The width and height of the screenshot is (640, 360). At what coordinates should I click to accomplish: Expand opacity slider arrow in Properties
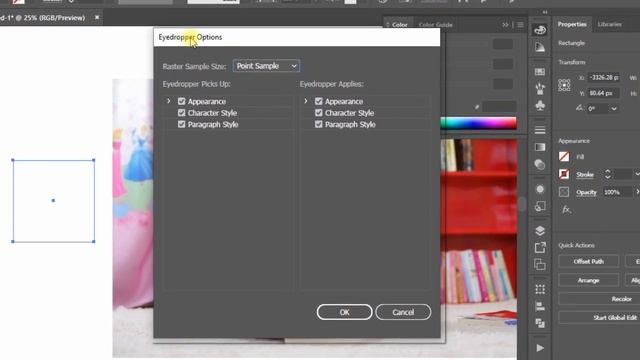(637, 192)
